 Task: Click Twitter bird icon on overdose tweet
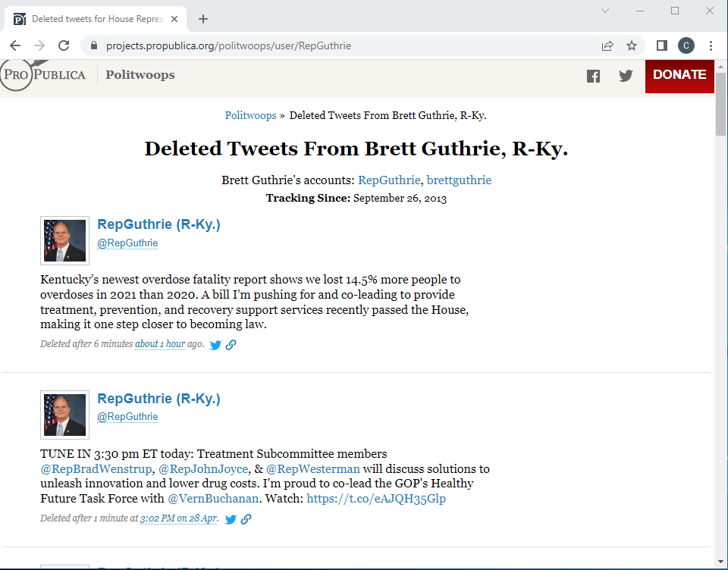pyautogui.click(x=215, y=345)
